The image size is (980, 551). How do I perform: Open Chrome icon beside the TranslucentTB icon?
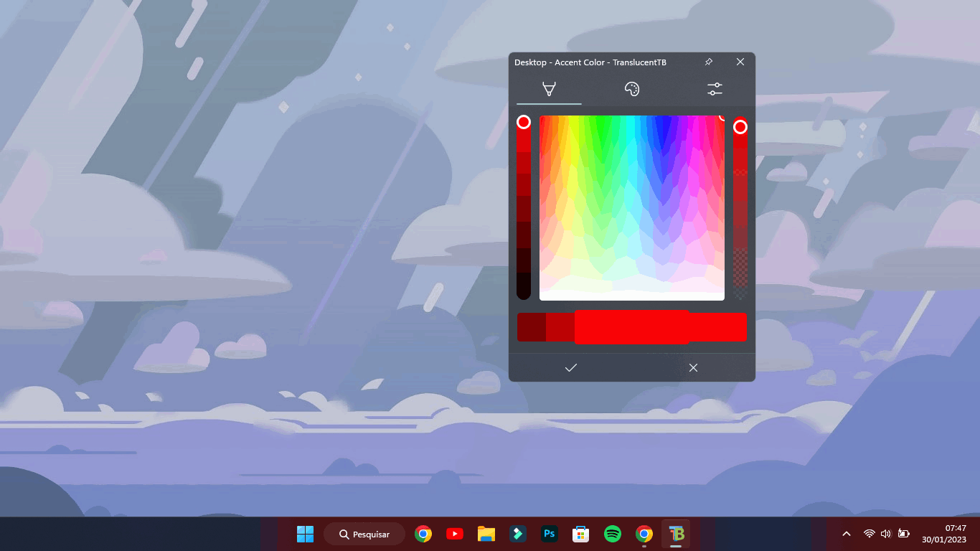click(644, 534)
